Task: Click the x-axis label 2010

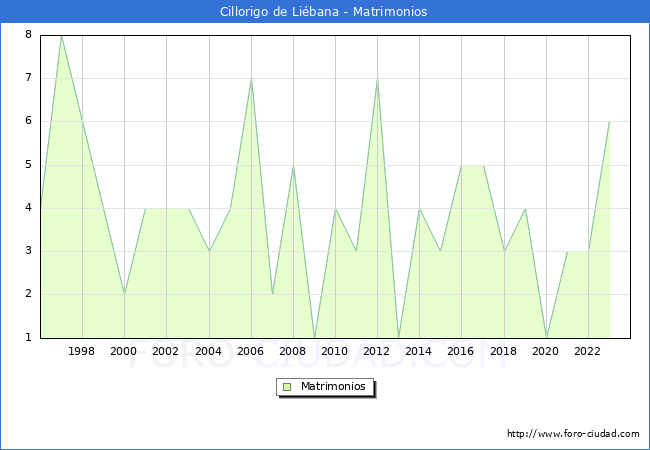Action: [x=335, y=351]
